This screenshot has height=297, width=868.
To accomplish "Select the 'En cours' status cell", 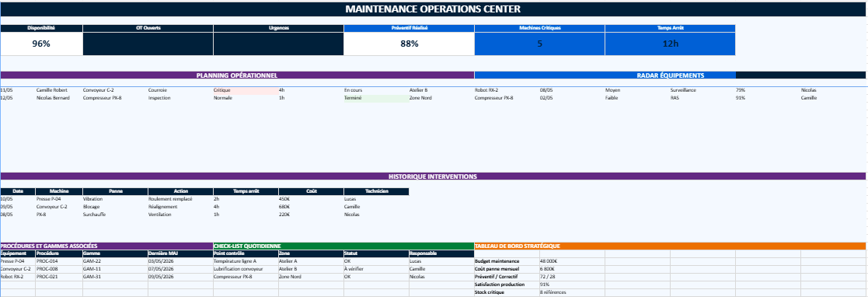I will click(376, 89).
